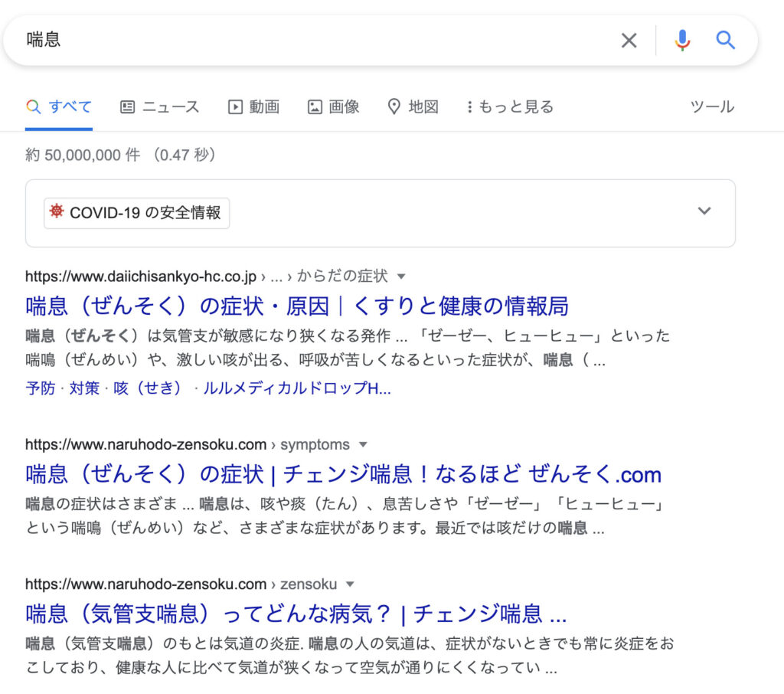This screenshot has width=784, height=694.
Task: Click the COVID-19 virus icon
Action: click(x=57, y=211)
